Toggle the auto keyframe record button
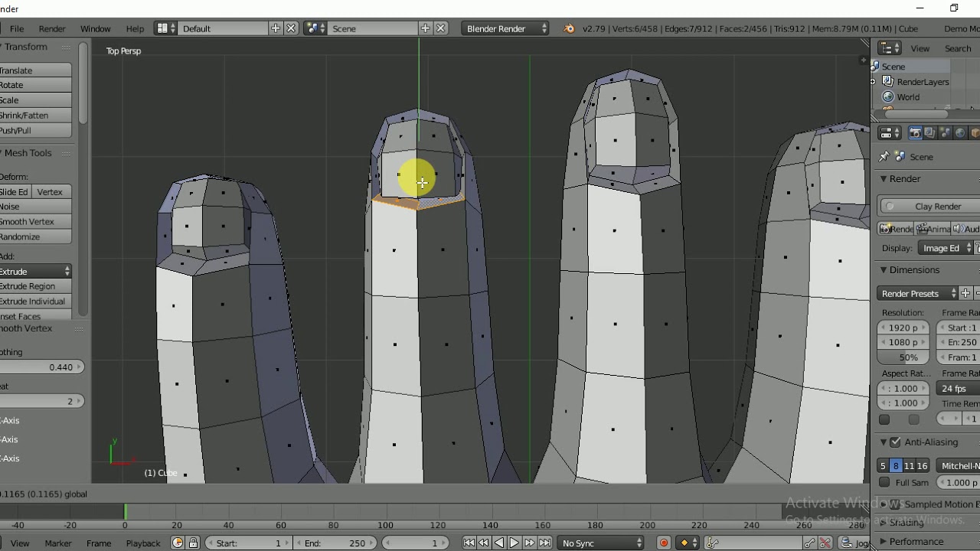Screen dimensions: 980x551 pyautogui.click(x=664, y=543)
